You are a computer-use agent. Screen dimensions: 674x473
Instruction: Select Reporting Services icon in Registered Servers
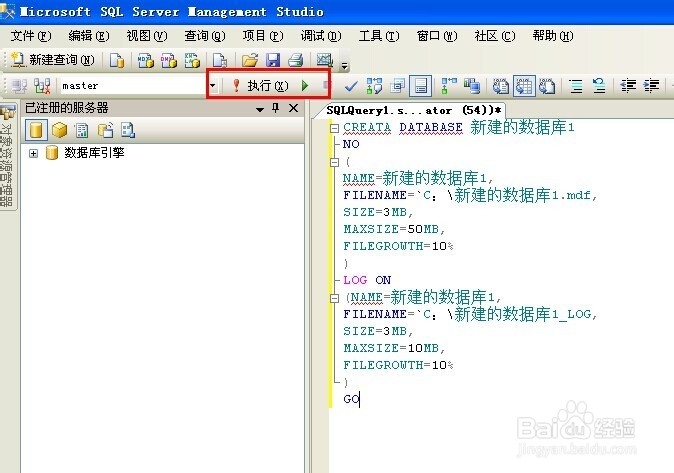click(x=82, y=130)
